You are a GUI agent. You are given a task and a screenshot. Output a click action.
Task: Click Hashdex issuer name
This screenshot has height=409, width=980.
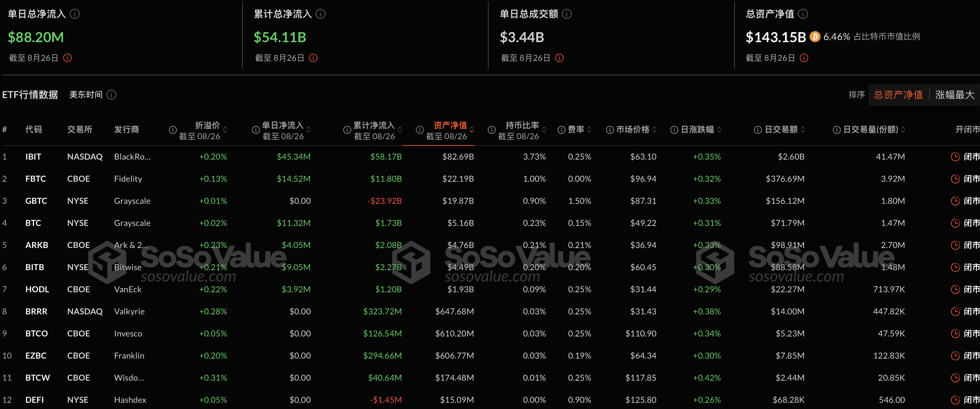pyautogui.click(x=130, y=400)
